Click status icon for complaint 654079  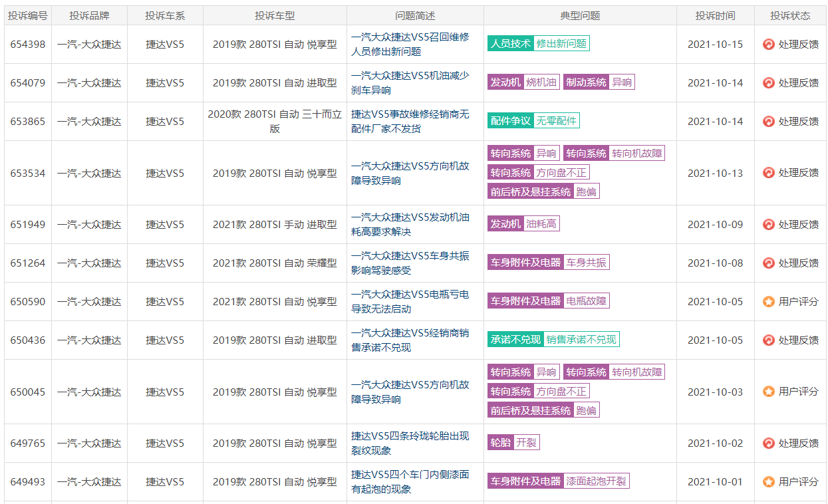(769, 83)
